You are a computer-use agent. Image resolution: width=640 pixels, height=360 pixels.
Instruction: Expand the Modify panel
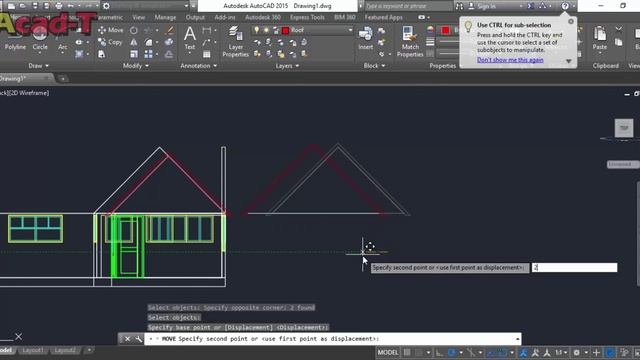pos(136,66)
